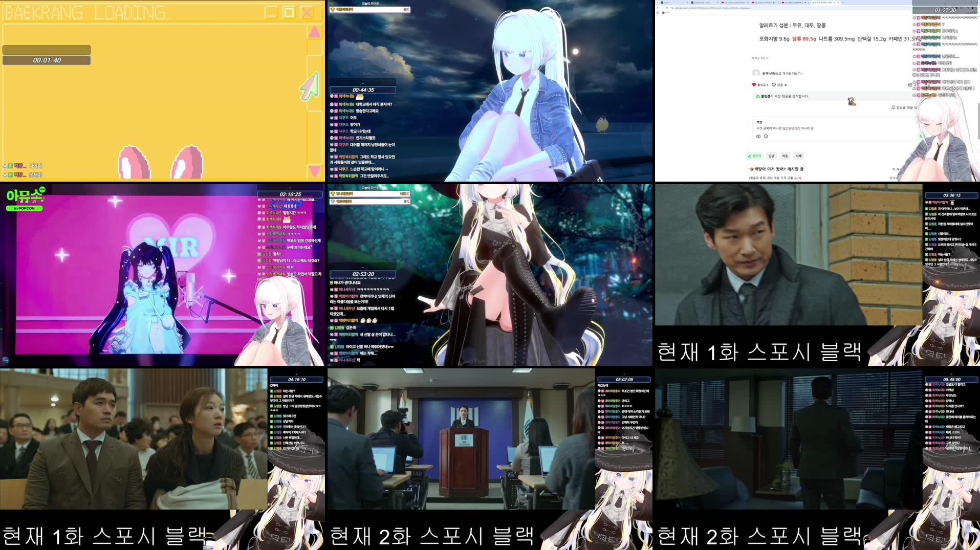Image resolution: width=980 pixels, height=550 pixels.
Task: Click the pixel character sprite on the web page
Action: click(852, 102)
